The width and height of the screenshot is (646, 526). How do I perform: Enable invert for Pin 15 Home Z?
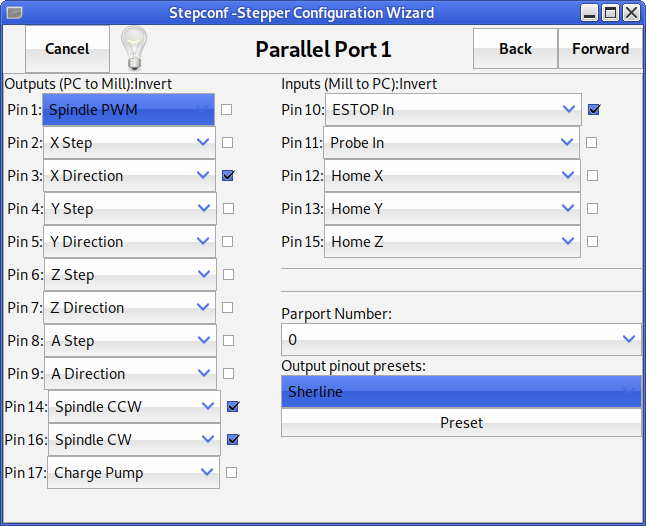(x=593, y=241)
